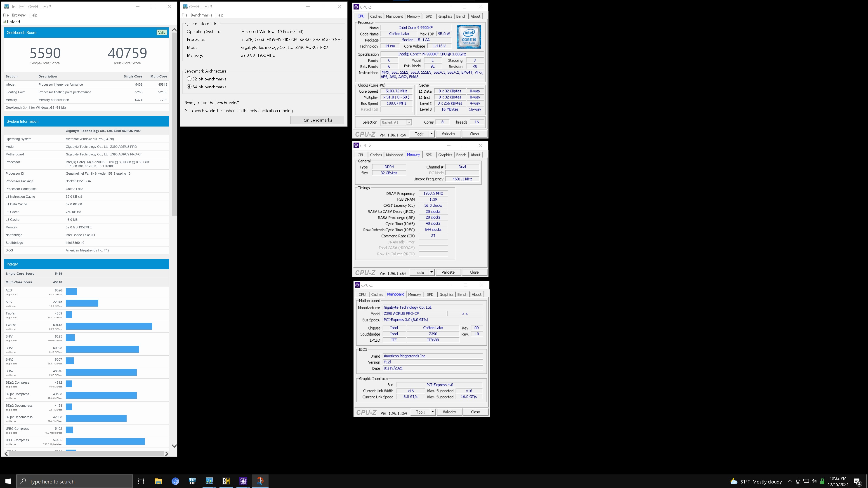Open the CPU-Z taskbar icon
The height and width of the screenshot is (488, 868).
coord(243,481)
